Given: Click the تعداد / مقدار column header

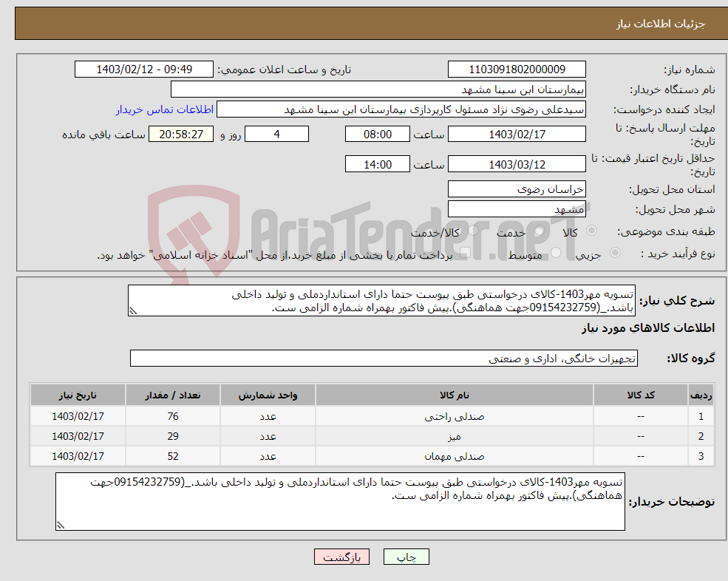Looking at the screenshot, I should 173,395.
